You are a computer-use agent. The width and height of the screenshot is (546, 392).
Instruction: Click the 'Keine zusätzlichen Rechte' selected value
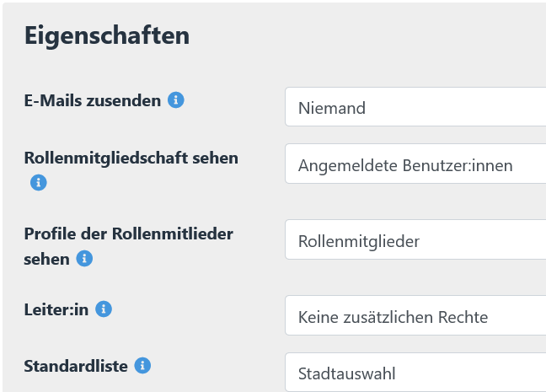(x=393, y=317)
